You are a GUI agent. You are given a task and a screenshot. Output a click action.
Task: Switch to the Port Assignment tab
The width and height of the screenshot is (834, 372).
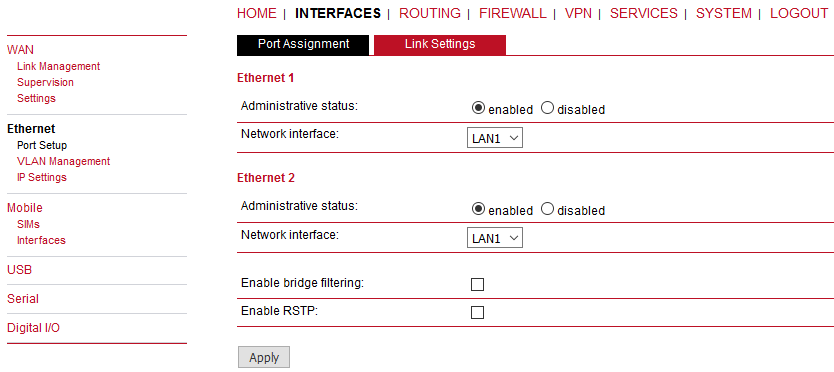[x=303, y=44]
